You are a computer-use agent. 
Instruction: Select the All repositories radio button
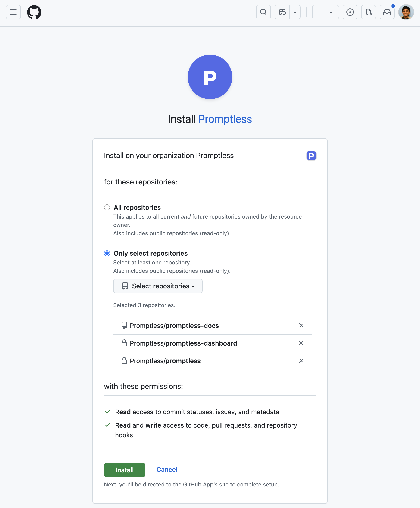click(x=107, y=207)
